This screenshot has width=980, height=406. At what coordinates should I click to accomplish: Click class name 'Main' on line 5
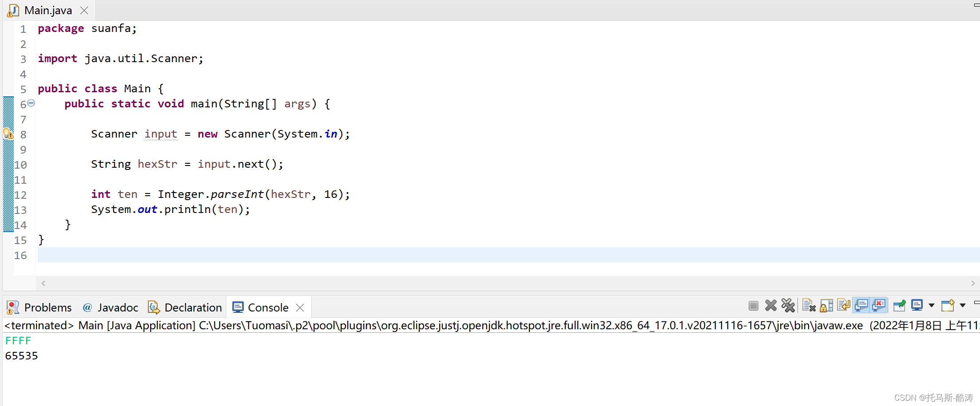(x=137, y=89)
